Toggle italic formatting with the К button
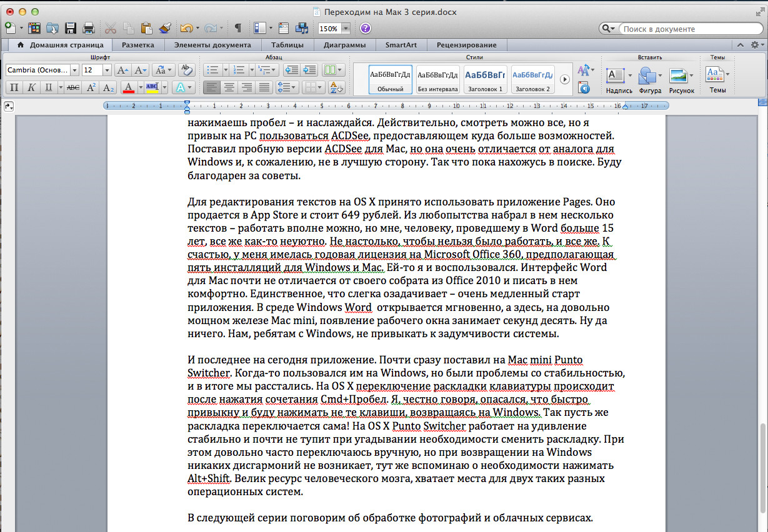Viewport: 768px width, 532px height. [x=31, y=87]
